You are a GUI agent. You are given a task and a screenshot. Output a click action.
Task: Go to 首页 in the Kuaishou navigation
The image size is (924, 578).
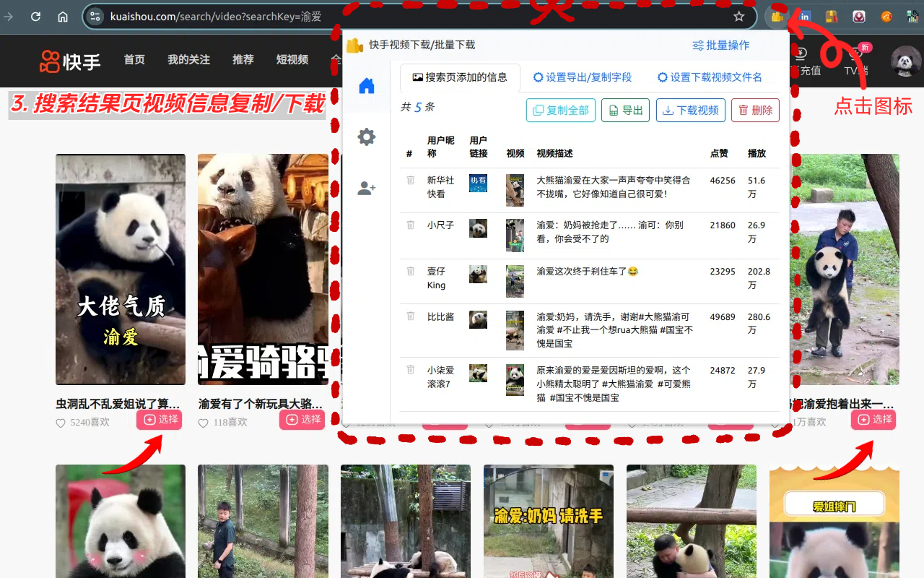pos(134,59)
